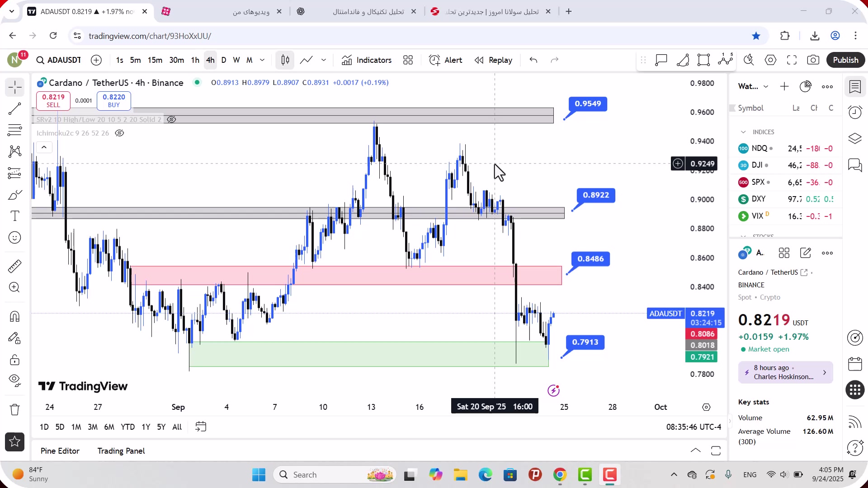Viewport: 868px width, 488px height.
Task: Open candlestick chart type selector
Action: (285, 60)
